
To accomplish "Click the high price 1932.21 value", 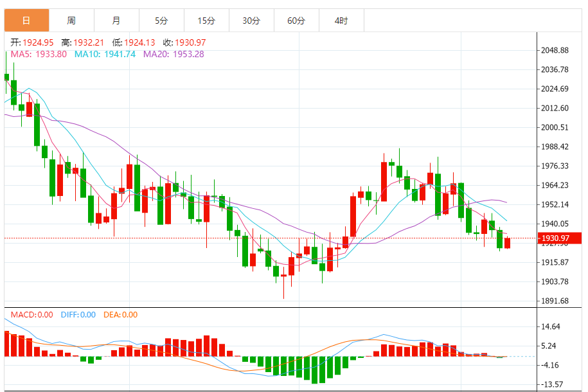I will click(89, 42).
